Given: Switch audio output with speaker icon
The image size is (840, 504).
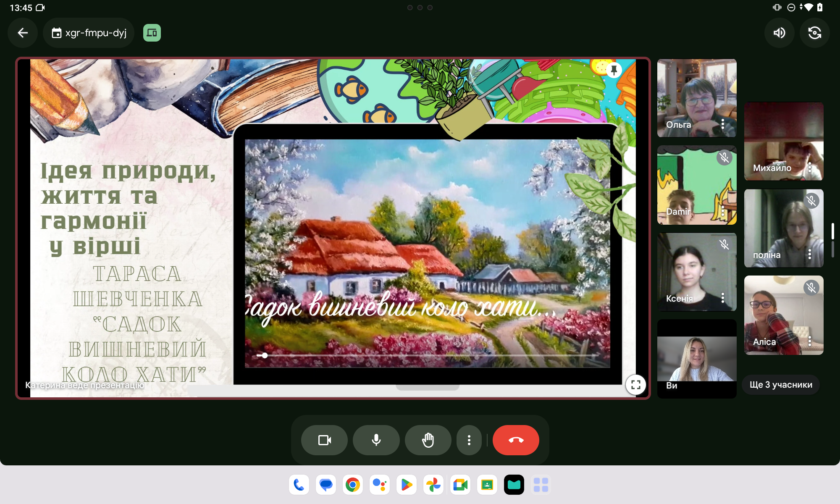Looking at the screenshot, I should (779, 33).
